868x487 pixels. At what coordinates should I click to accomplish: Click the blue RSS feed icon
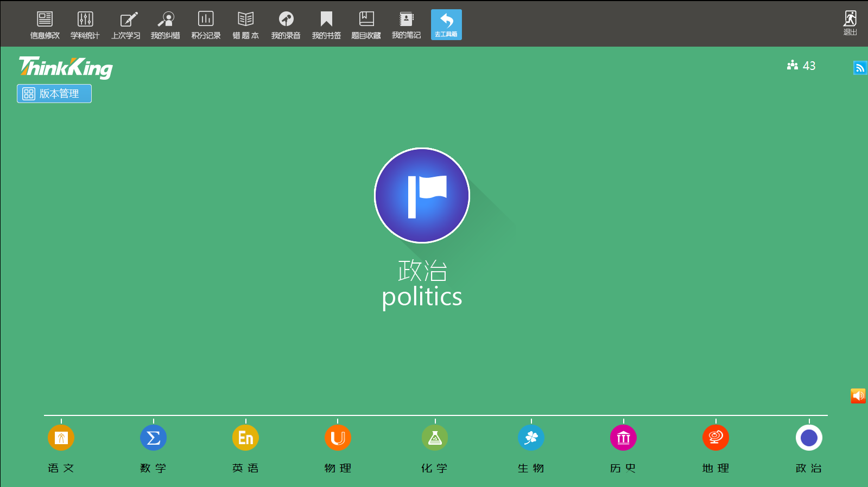pos(860,68)
